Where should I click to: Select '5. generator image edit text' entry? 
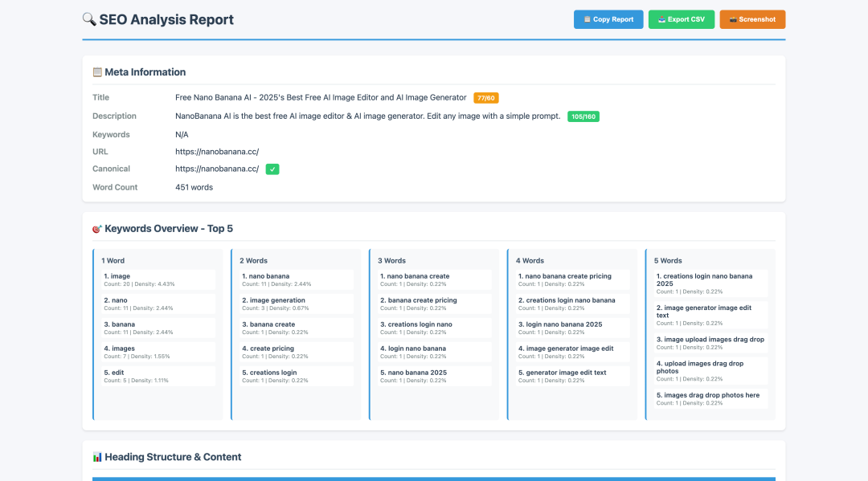(572, 376)
